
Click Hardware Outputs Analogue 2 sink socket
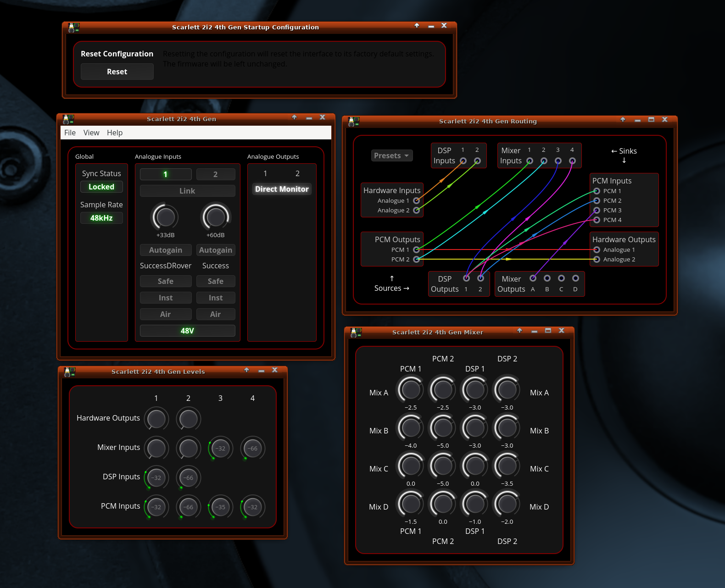click(597, 259)
